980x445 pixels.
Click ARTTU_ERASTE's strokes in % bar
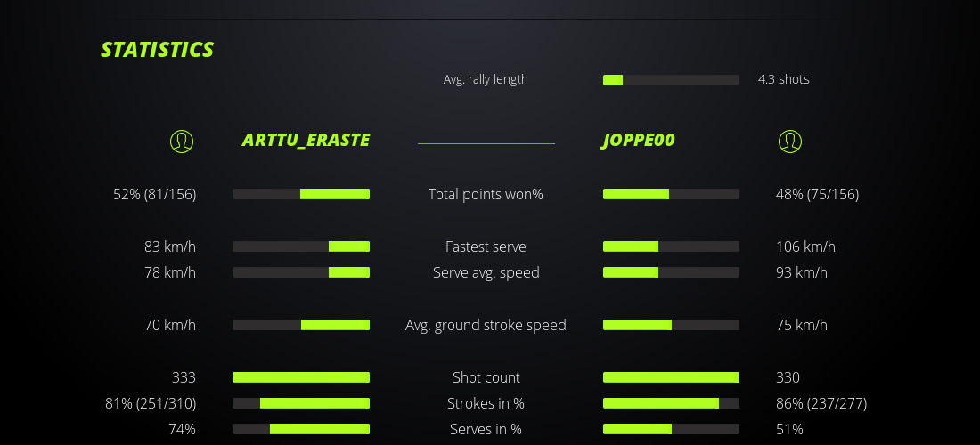(x=301, y=403)
